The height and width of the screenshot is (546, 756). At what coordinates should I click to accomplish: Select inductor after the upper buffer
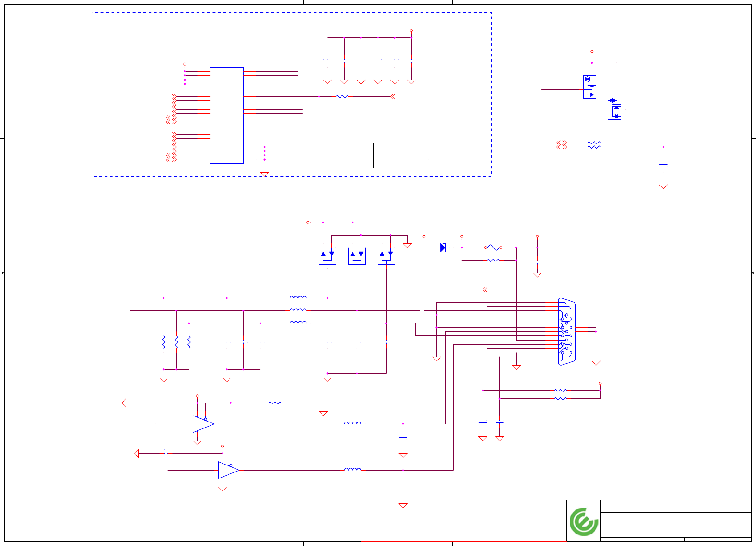[353, 423]
